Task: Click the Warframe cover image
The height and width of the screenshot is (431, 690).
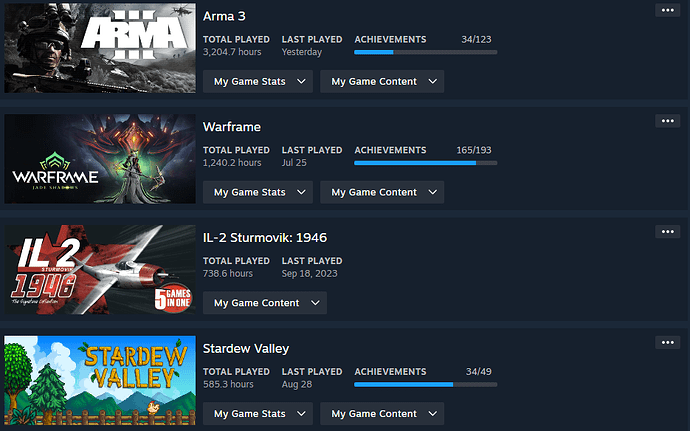Action: [100, 159]
